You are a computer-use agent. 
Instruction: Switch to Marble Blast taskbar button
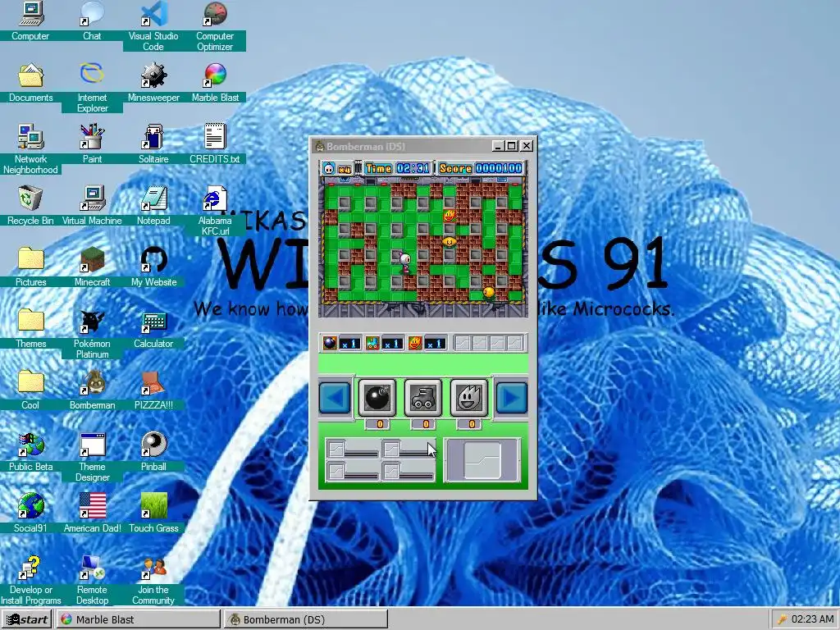pyautogui.click(x=138, y=619)
